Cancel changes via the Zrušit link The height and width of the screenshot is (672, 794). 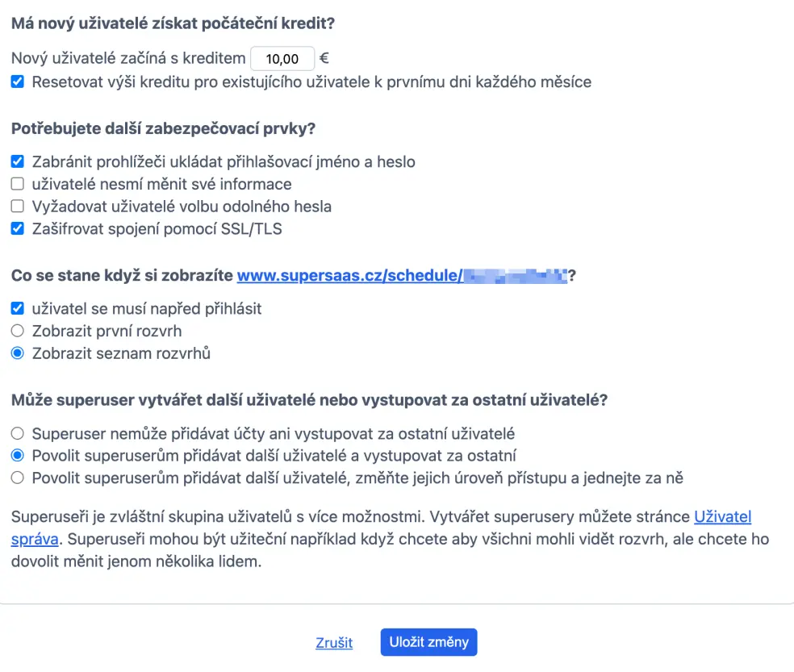[x=334, y=642]
